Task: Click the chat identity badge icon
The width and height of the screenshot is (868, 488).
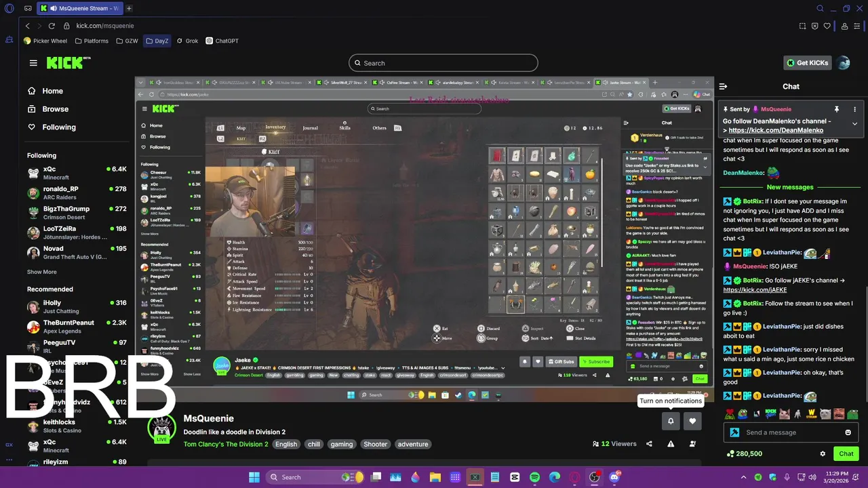Action: 734,432
